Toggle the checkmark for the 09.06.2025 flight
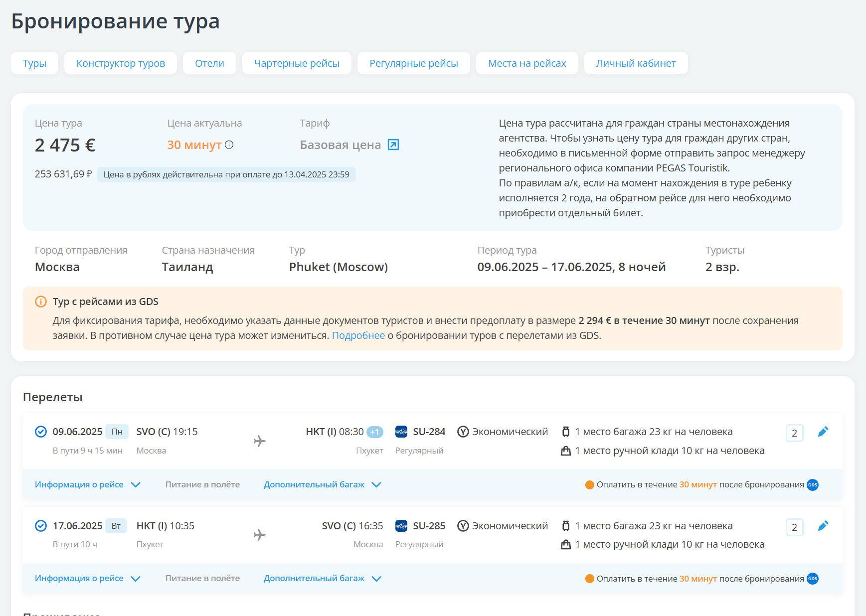The width and height of the screenshot is (866, 616). 41,432
